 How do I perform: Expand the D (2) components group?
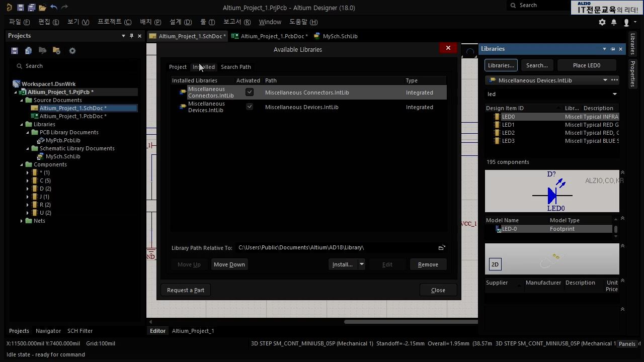click(28, 189)
